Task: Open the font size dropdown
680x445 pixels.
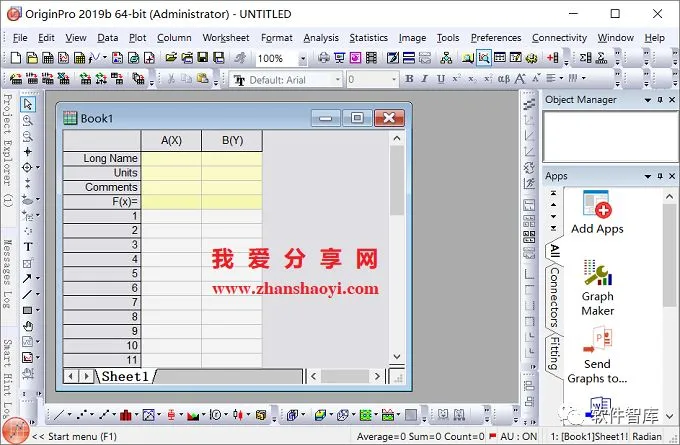Action: point(394,79)
